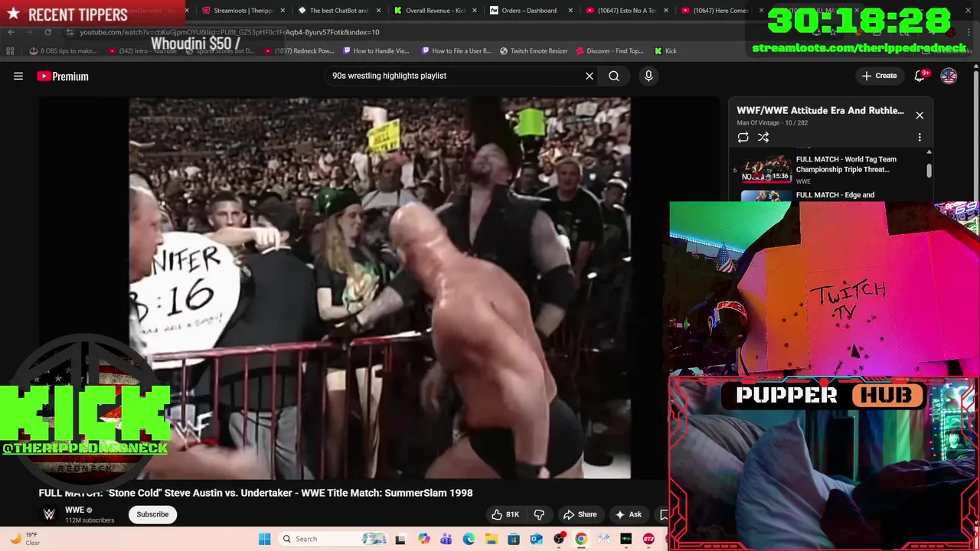The image size is (980, 551).
Task: Open Google Chrome taskbar icon
Action: point(581,539)
